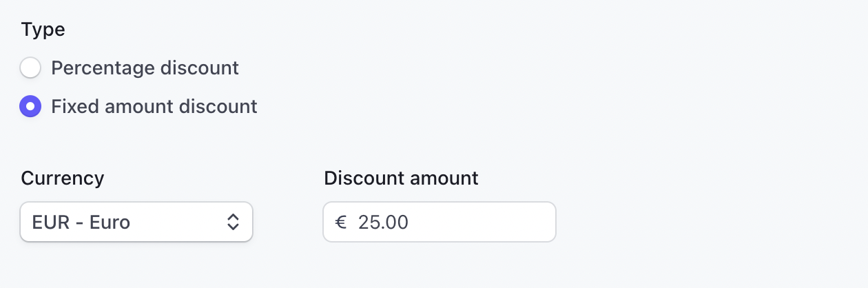Choose the unselected white radio circle
The image size is (868, 288).
(x=30, y=68)
